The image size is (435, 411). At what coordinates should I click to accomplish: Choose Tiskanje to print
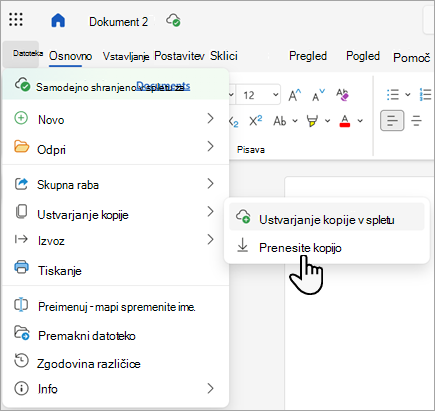click(x=115, y=270)
